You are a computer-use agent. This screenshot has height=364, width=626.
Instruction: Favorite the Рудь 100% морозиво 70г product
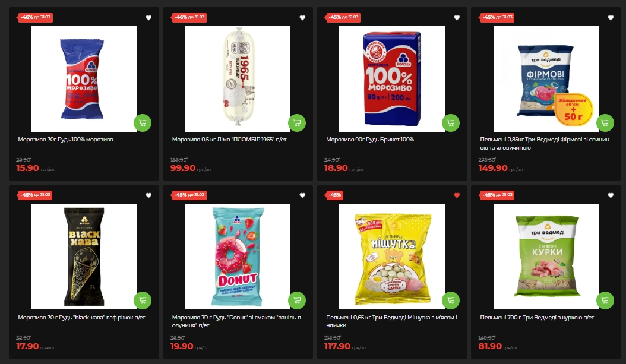click(x=148, y=18)
